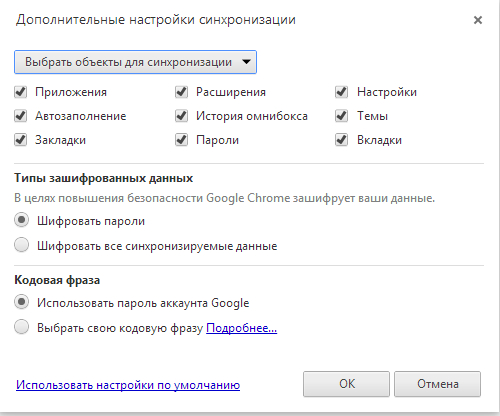Screen dimensions: 500x416
Task: Uncheck the Приложения checkbox
Action: click(x=21, y=92)
